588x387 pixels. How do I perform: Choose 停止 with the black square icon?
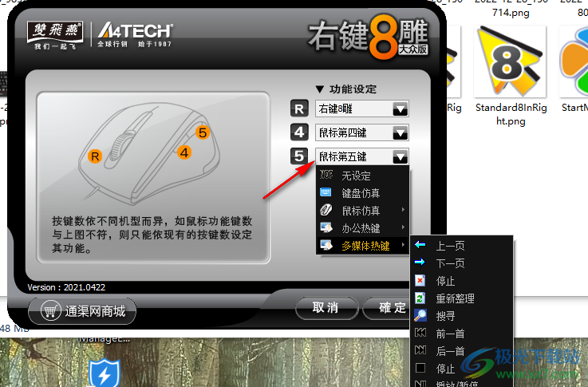point(461,369)
